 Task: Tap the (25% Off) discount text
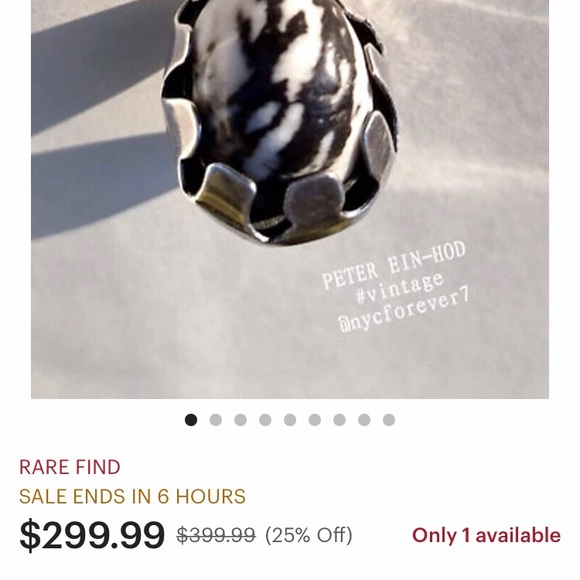coord(309,535)
